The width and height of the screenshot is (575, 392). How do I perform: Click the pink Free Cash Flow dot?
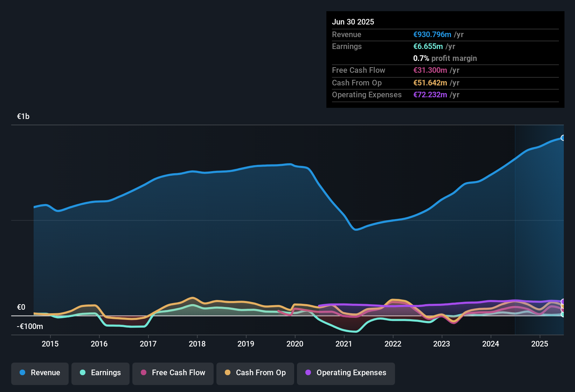point(143,373)
